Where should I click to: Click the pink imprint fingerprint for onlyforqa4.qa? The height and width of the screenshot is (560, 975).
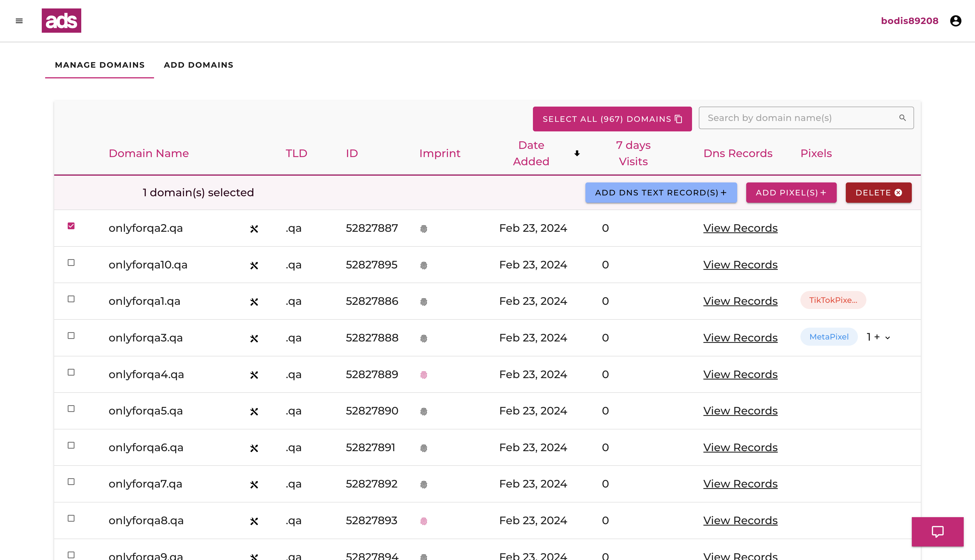(x=424, y=375)
